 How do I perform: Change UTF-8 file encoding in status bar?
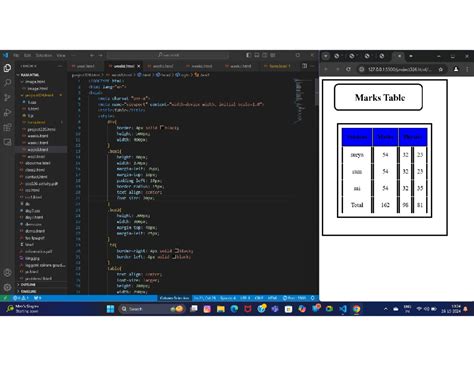245,298
